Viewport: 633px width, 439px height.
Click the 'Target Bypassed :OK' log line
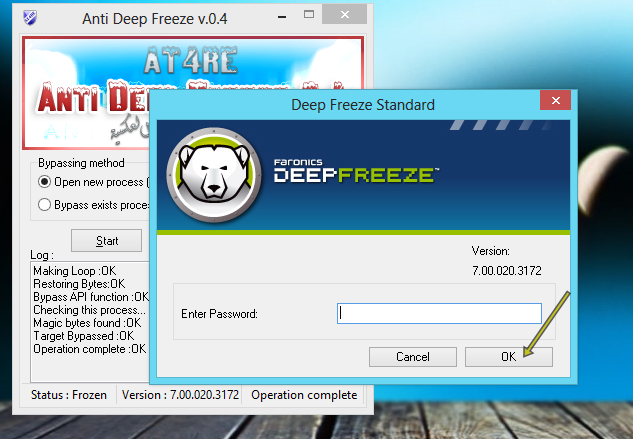[x=84, y=336]
